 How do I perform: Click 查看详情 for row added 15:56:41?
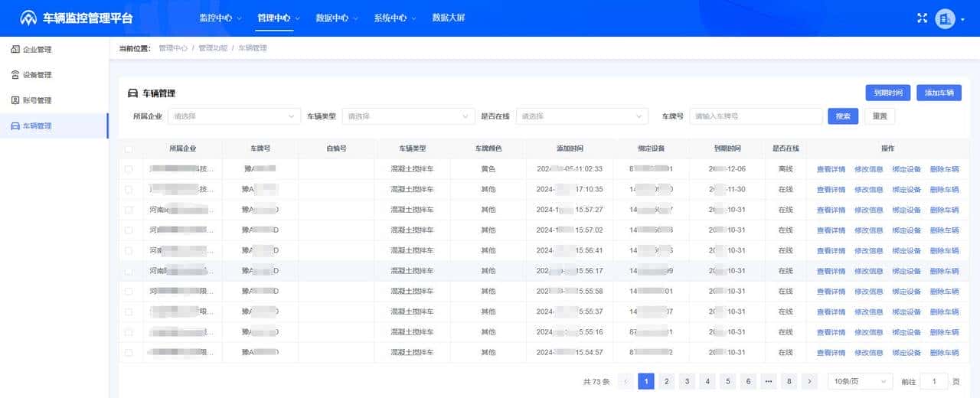pyautogui.click(x=831, y=250)
